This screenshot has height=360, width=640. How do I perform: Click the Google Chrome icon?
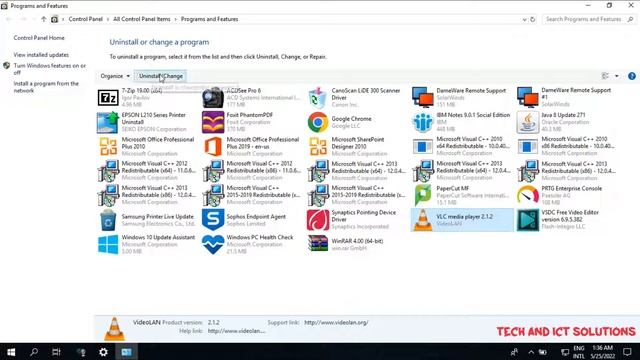[318, 122]
